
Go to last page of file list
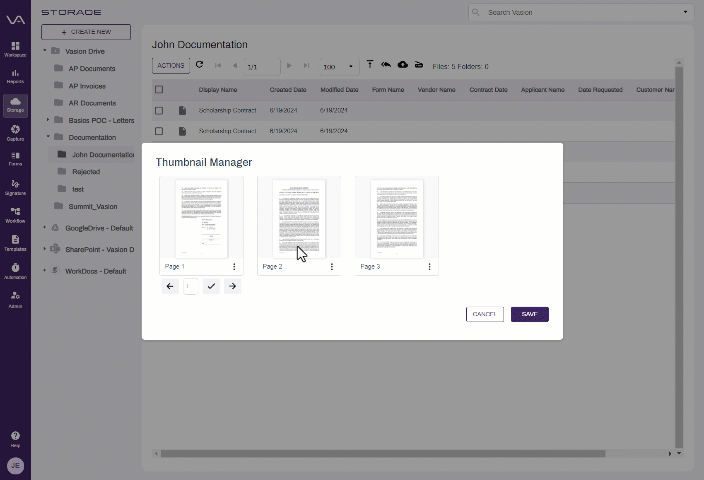[306, 66]
